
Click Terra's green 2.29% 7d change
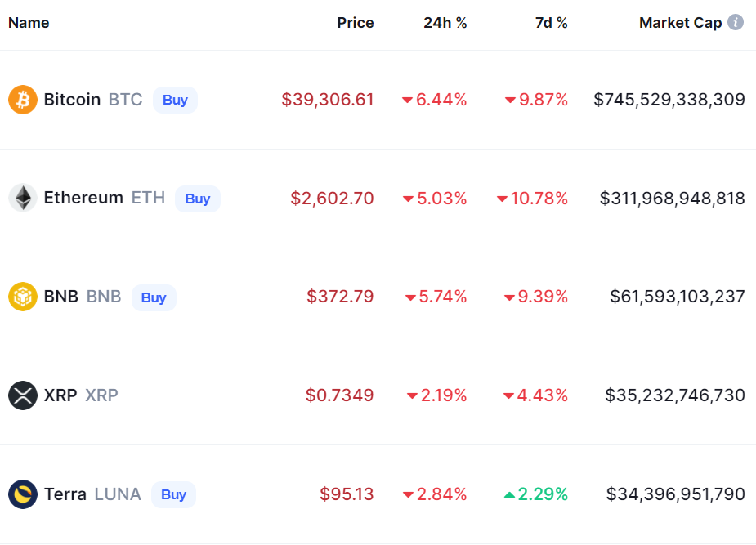pyautogui.click(x=537, y=494)
